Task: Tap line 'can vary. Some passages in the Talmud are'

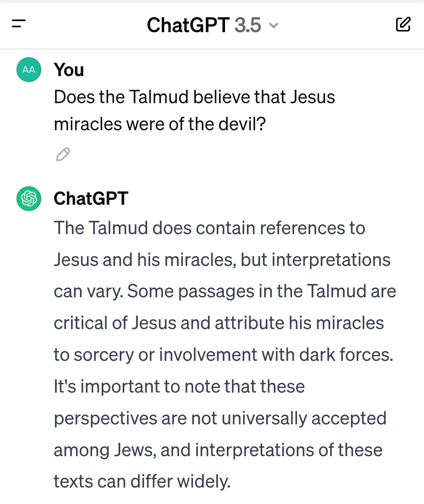Action: [225, 291]
